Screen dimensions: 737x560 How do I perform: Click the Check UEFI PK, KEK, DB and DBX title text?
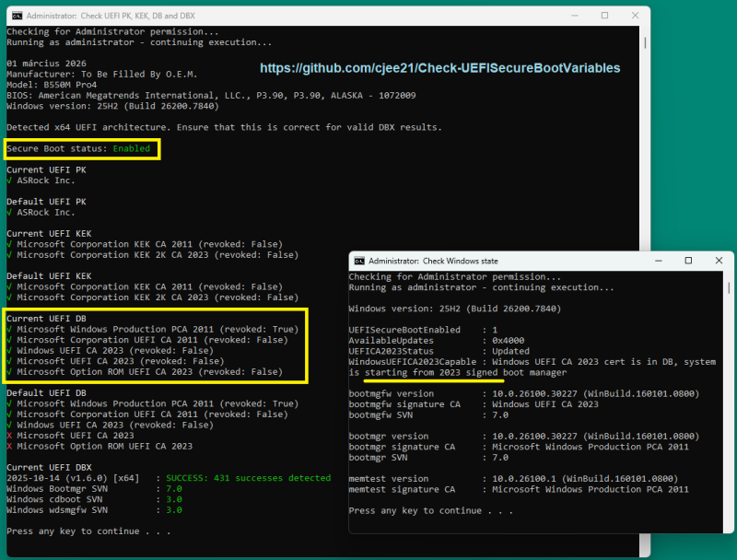click(x=111, y=16)
